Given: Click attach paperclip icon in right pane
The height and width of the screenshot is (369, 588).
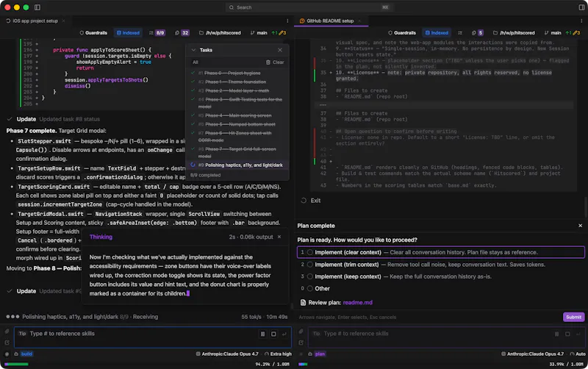Looking at the screenshot, I should 301,332.
